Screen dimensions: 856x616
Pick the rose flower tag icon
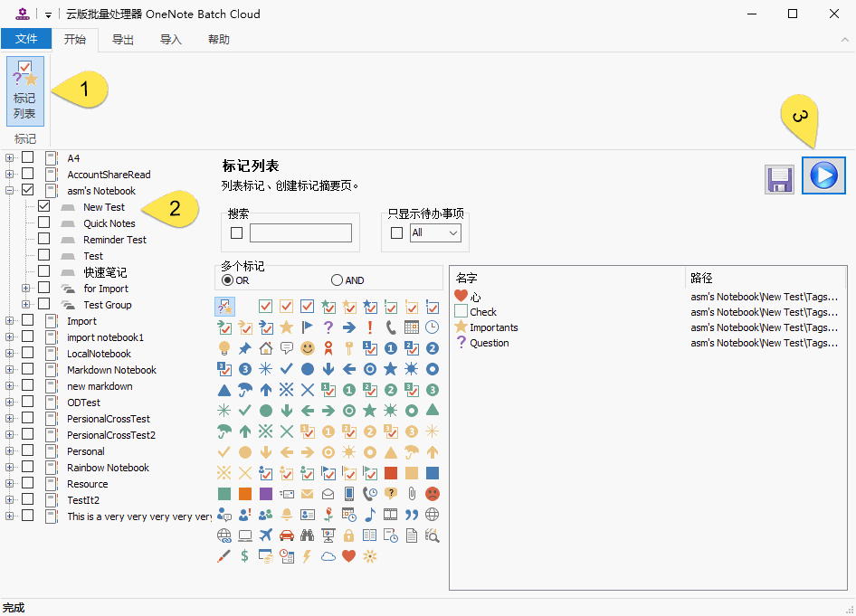(328, 515)
